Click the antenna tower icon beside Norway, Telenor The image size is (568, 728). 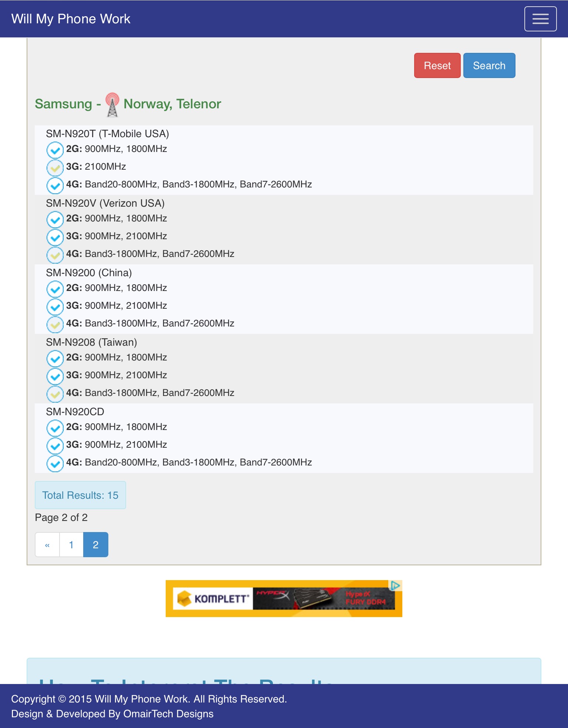112,105
